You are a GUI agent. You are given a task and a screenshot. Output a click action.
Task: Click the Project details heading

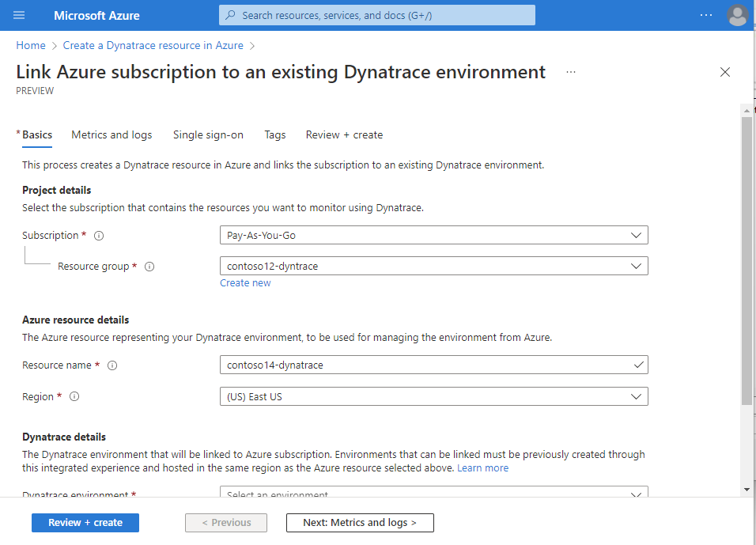(x=56, y=190)
